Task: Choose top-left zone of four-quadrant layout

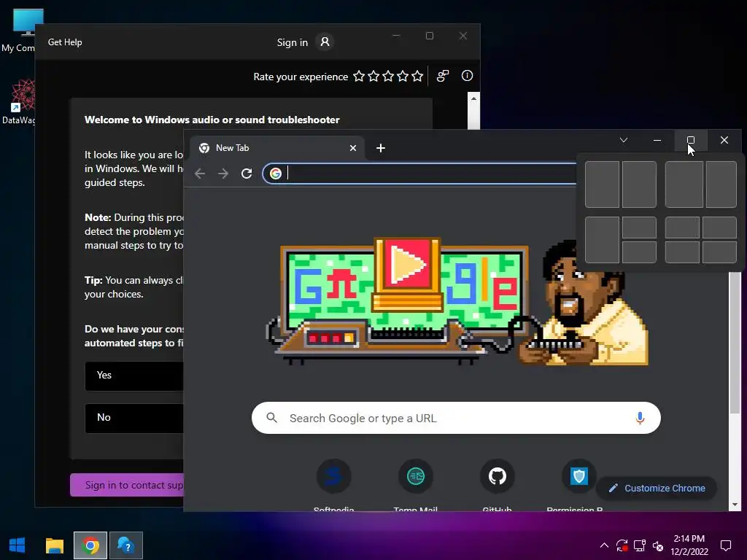Action: pos(682,227)
